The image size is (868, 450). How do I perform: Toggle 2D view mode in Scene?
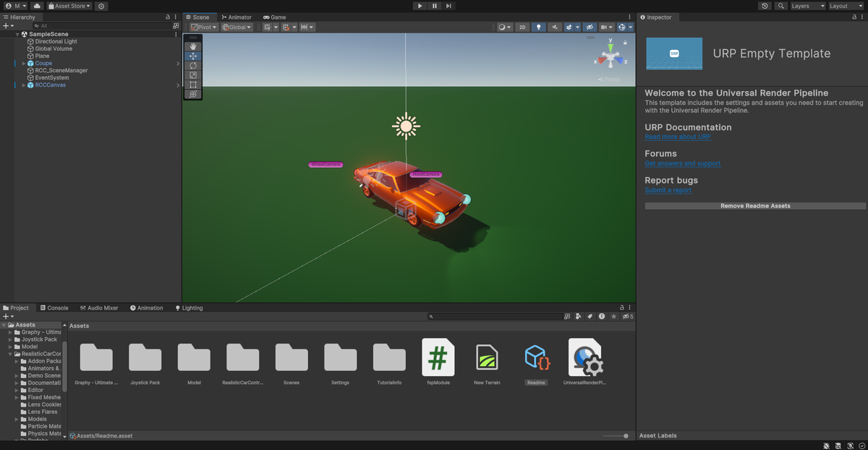coord(522,27)
